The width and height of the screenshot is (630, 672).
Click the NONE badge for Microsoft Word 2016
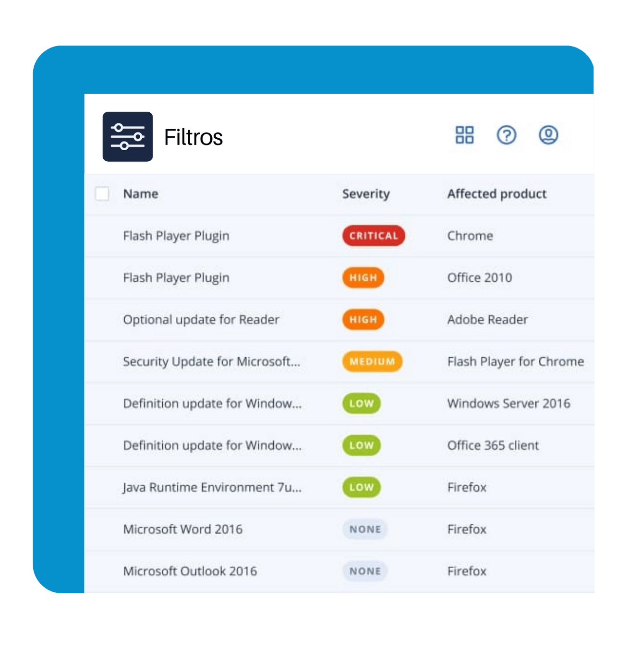pyautogui.click(x=365, y=529)
